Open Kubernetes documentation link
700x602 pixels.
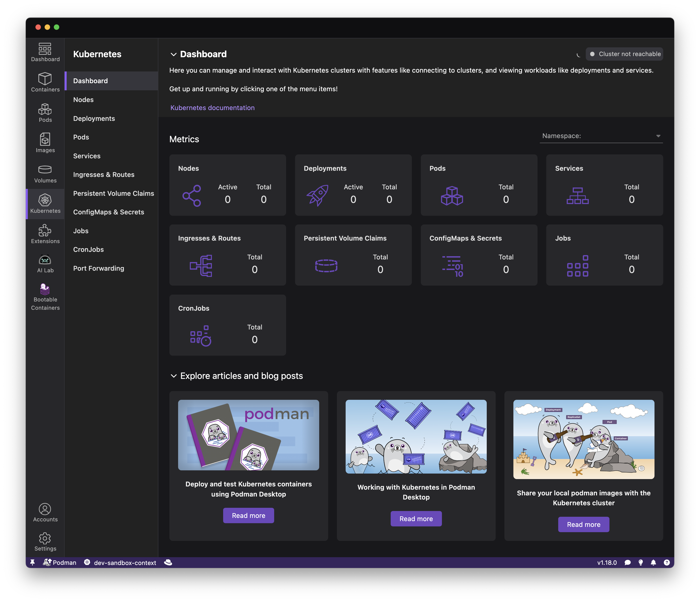tap(213, 108)
